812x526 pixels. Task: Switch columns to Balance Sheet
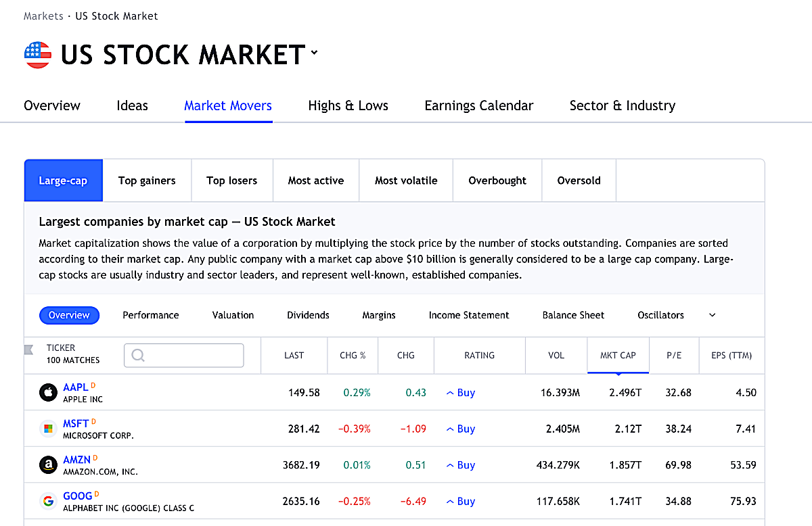[x=573, y=315]
